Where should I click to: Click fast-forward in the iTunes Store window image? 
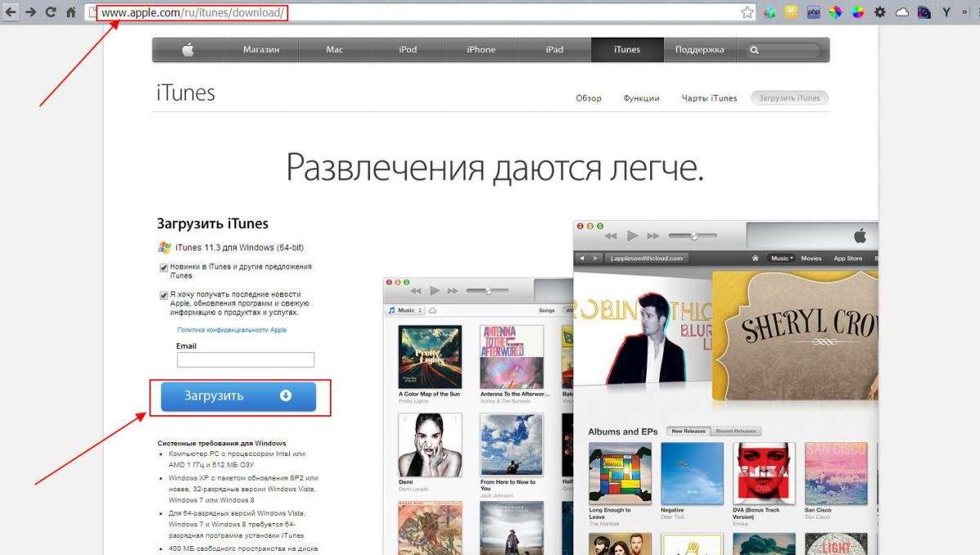pos(653,235)
